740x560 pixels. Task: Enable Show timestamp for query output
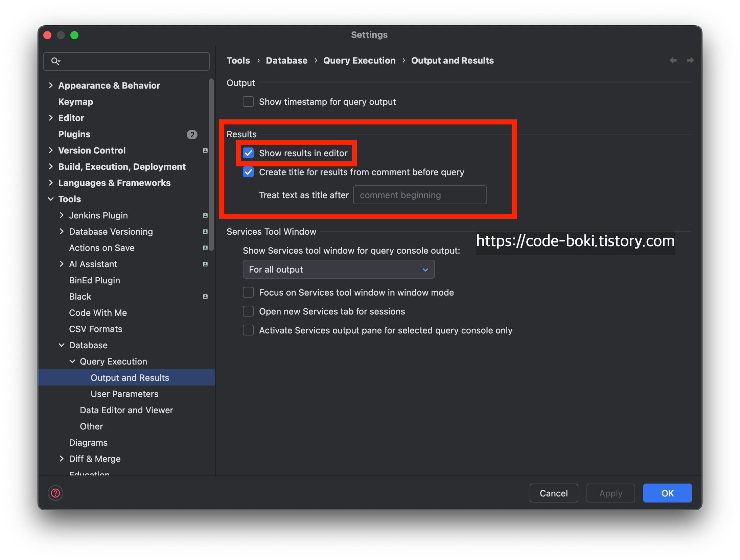[248, 101]
